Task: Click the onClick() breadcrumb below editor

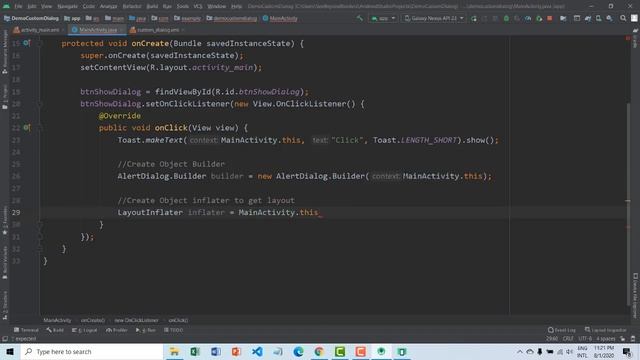Action: [178, 320]
